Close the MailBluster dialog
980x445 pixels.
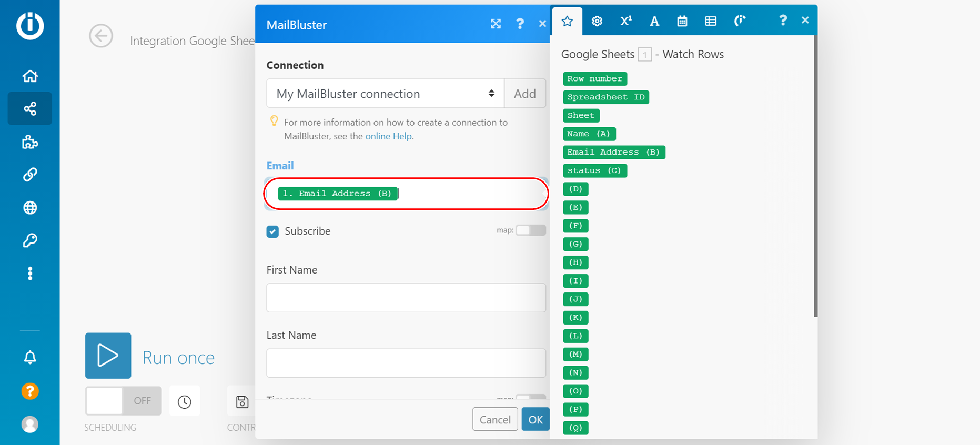point(542,24)
